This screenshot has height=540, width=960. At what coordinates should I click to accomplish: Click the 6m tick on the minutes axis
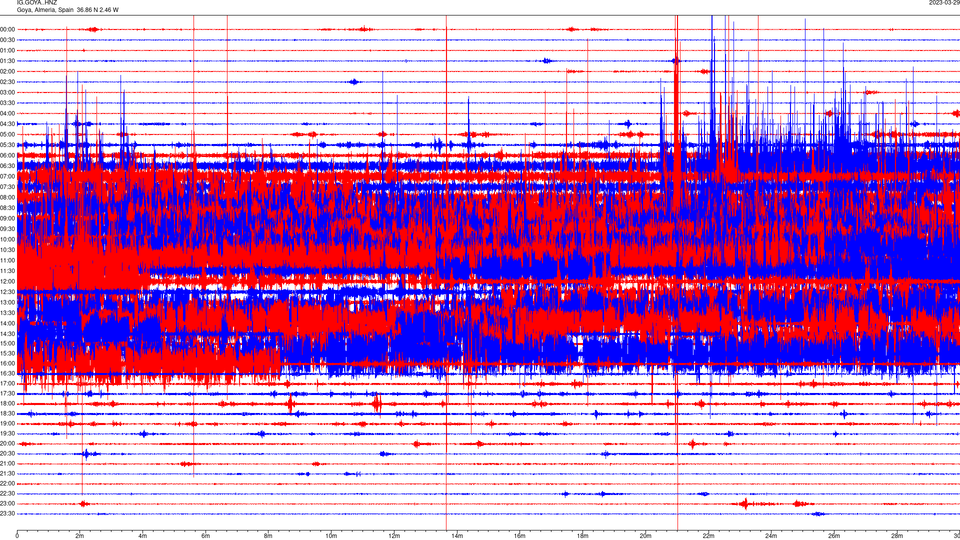point(206,536)
